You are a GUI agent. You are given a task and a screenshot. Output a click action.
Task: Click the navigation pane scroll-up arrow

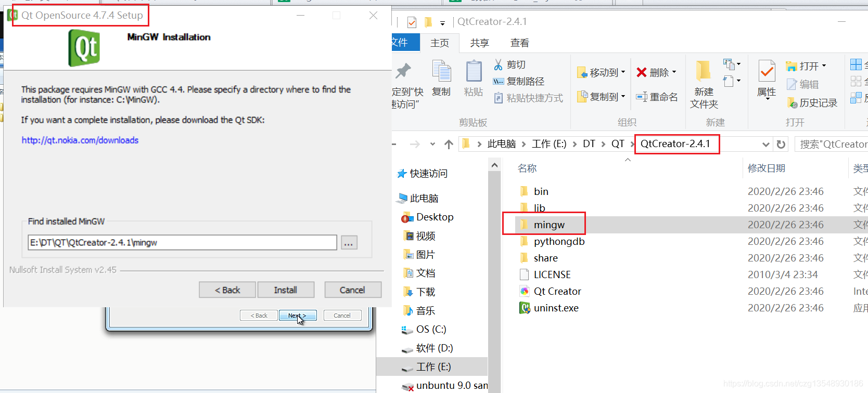[x=494, y=165]
